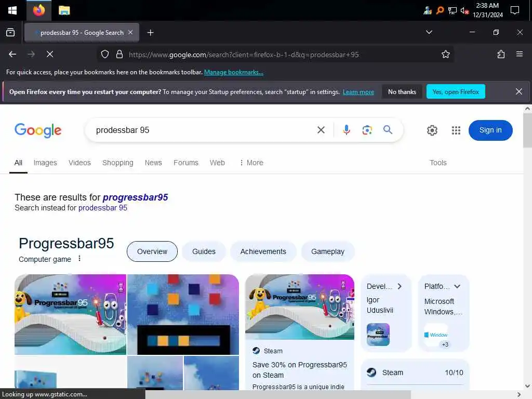
Task: Open the list all tabs chevron
Action: pyautogui.click(x=429, y=32)
